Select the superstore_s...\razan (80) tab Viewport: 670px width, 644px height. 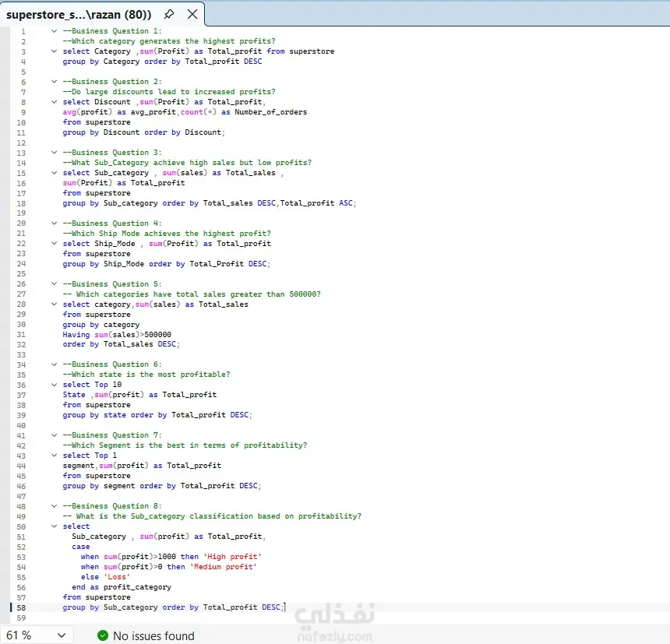[x=79, y=15]
